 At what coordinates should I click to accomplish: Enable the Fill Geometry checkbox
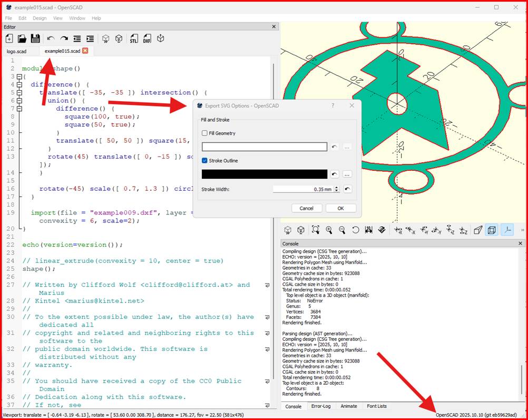tap(205, 133)
